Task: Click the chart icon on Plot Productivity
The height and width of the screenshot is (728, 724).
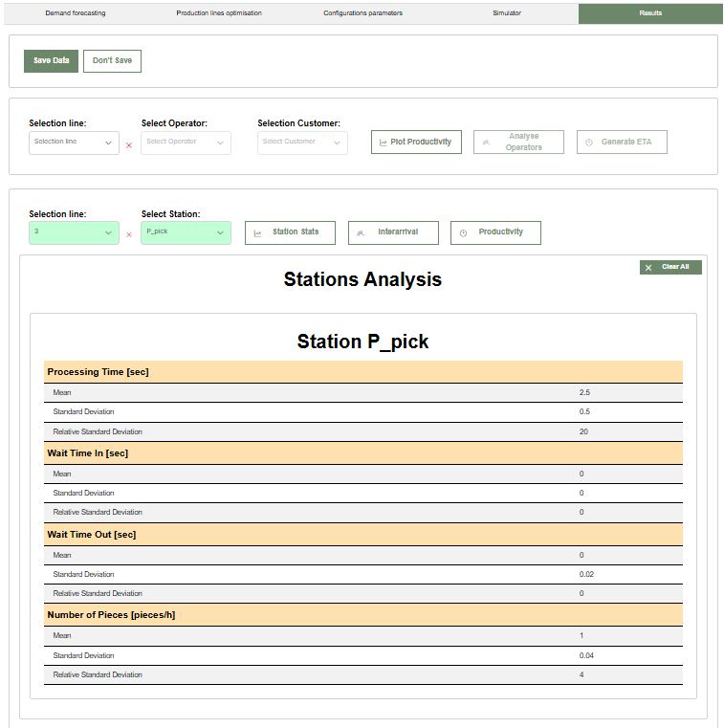Action: 384,143
